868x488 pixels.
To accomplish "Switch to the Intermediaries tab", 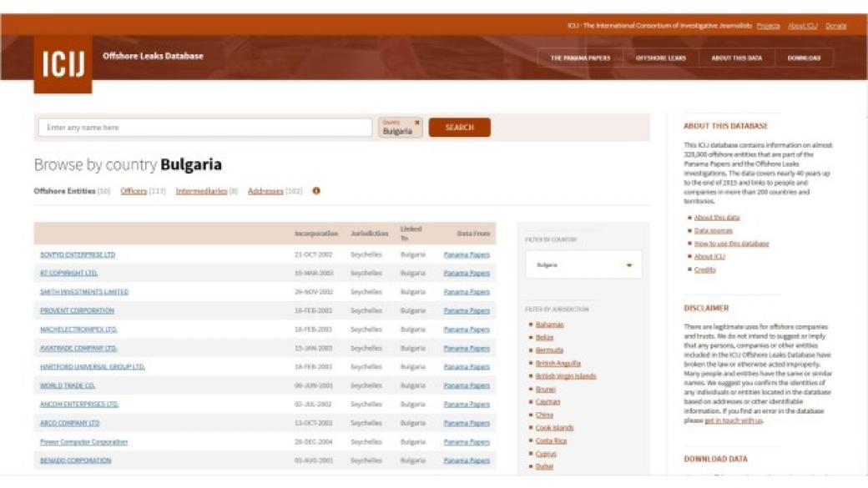I will click(x=201, y=191).
